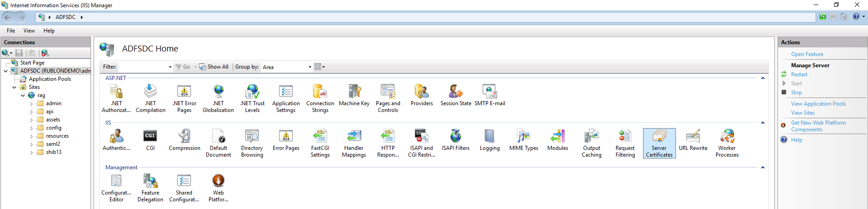Open the View menu
The image size is (868, 209).
pyautogui.click(x=29, y=31)
